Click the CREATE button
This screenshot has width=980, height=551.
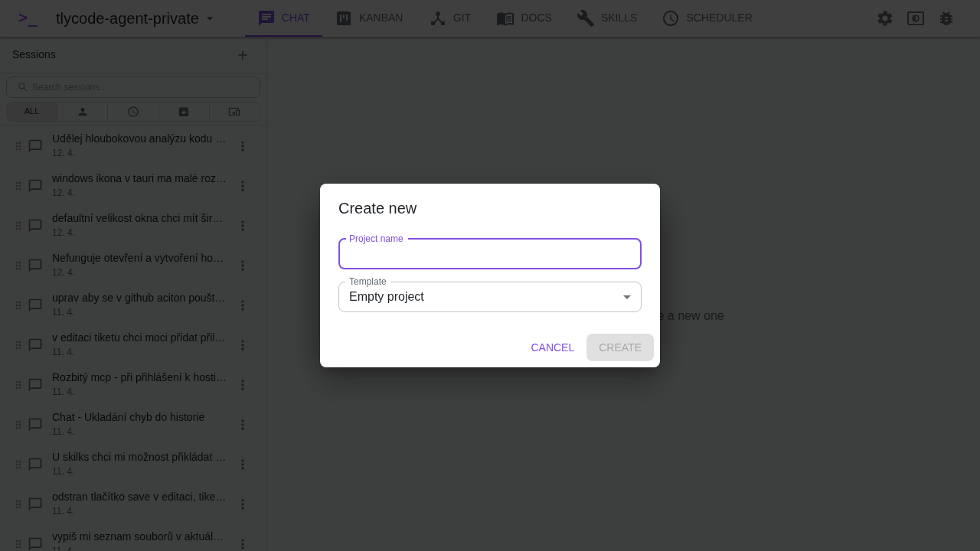620,347
